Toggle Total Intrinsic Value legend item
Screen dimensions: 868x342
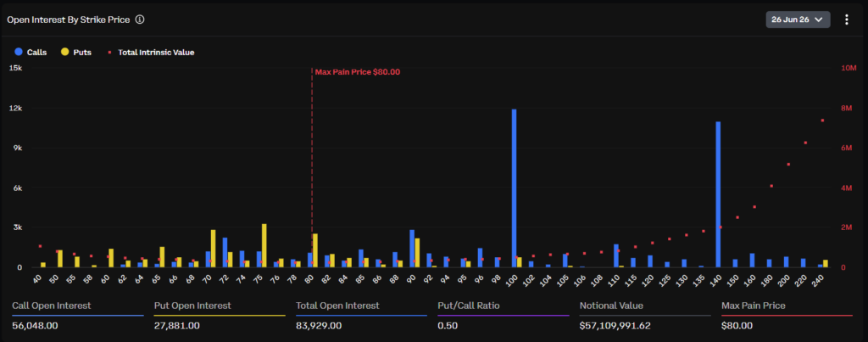(x=151, y=52)
